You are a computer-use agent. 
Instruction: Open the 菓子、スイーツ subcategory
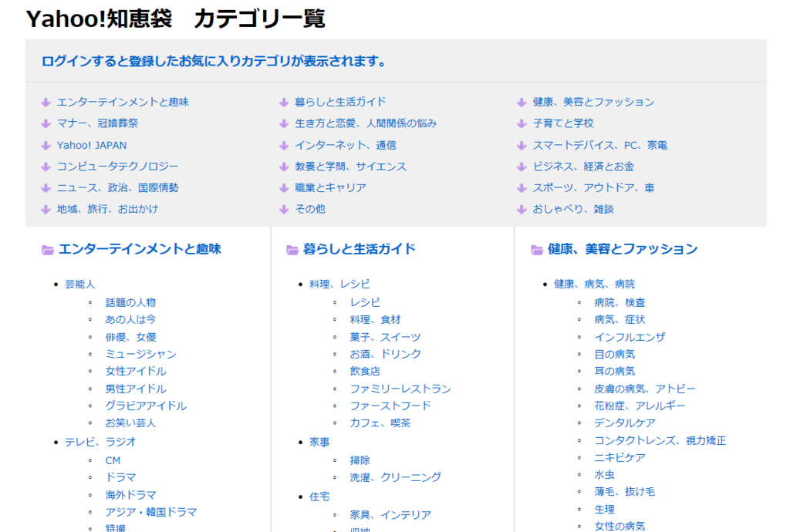[385, 337]
